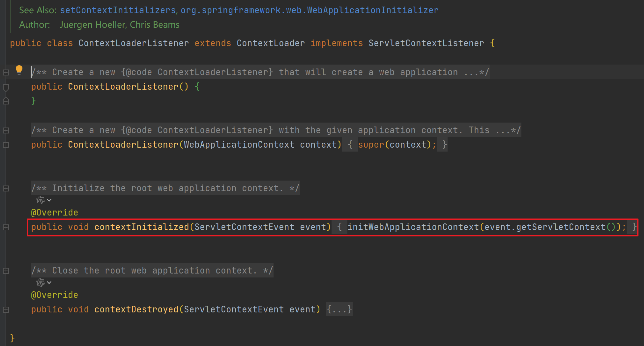
Task: Open the setContextInitializers See Also link
Action: (118, 10)
